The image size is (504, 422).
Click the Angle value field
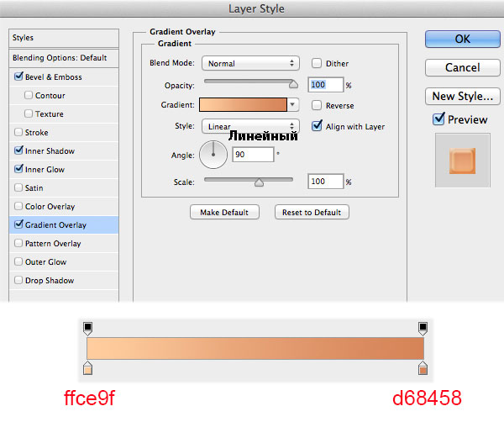[253, 155]
